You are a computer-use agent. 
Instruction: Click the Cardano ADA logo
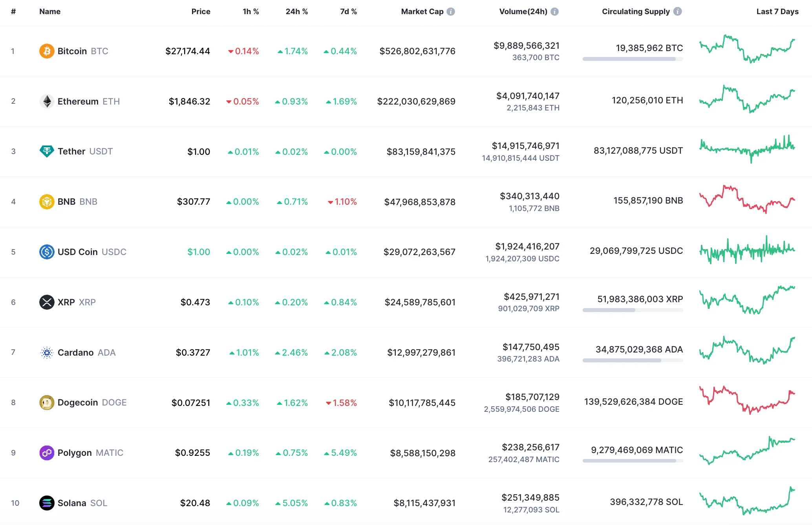point(47,352)
